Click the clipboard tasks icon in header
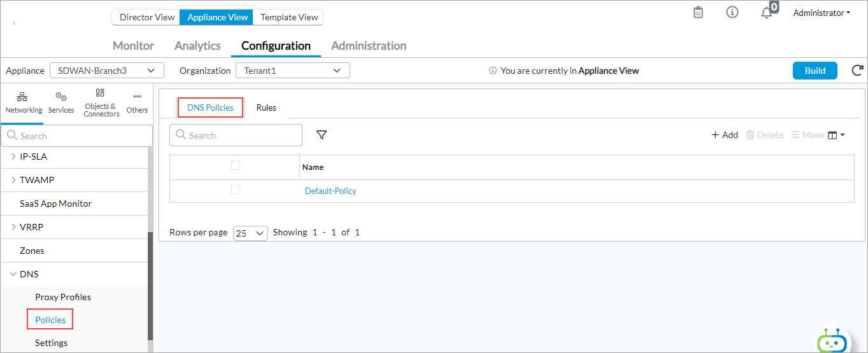 coord(698,13)
